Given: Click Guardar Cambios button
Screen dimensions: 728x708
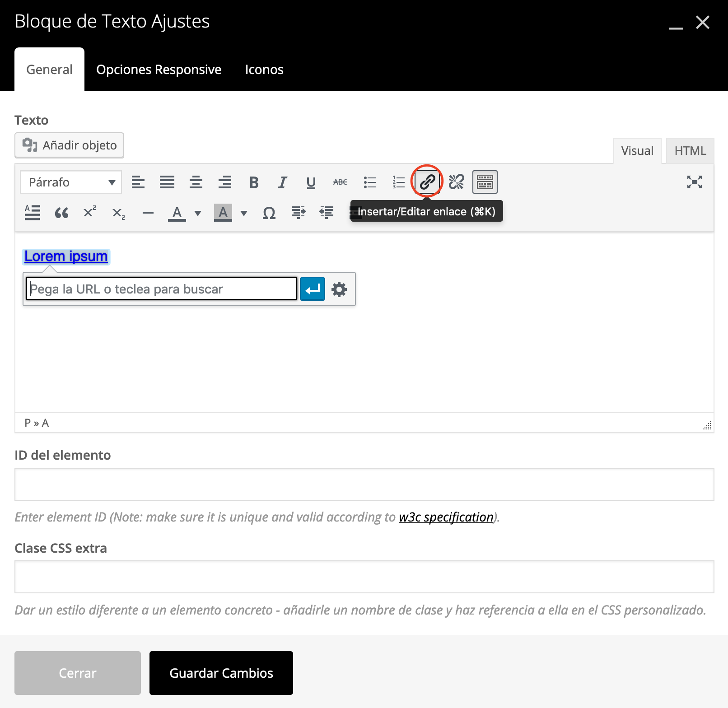Looking at the screenshot, I should (x=221, y=672).
